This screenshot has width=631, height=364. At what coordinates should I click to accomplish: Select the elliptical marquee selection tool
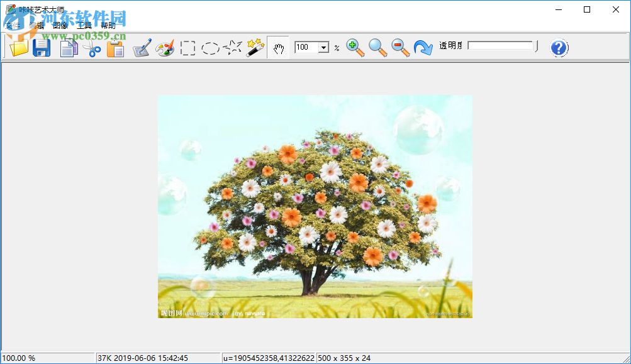pyautogui.click(x=210, y=48)
